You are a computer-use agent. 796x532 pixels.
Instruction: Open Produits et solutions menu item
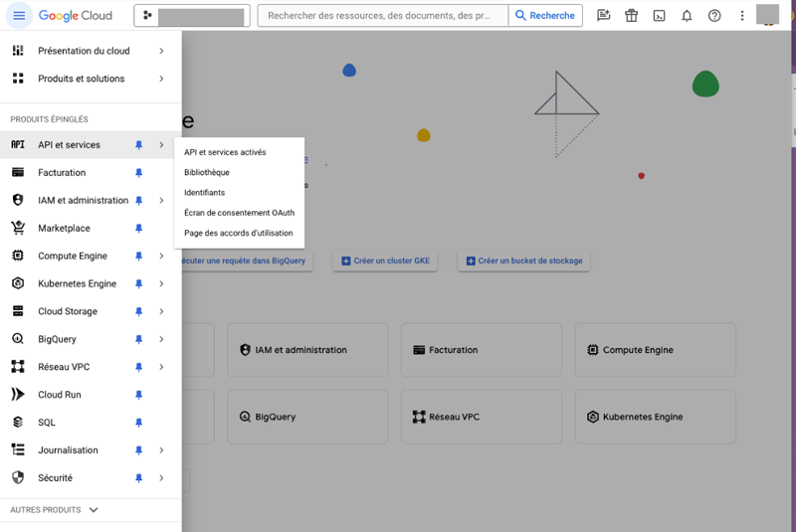point(82,79)
